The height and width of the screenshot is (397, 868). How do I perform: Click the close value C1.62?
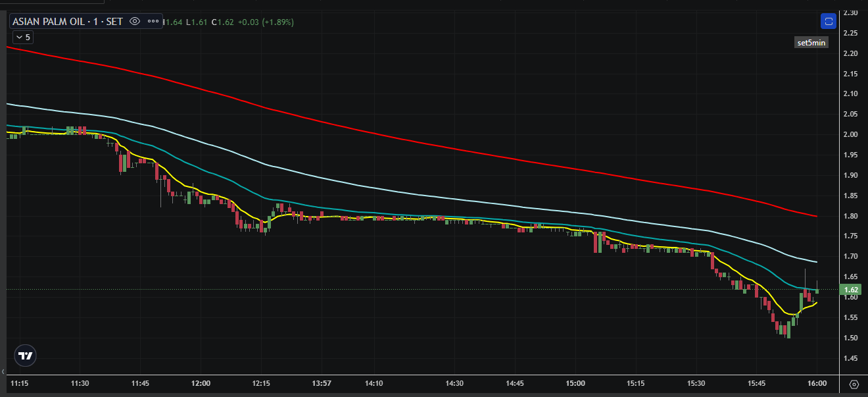coord(222,22)
